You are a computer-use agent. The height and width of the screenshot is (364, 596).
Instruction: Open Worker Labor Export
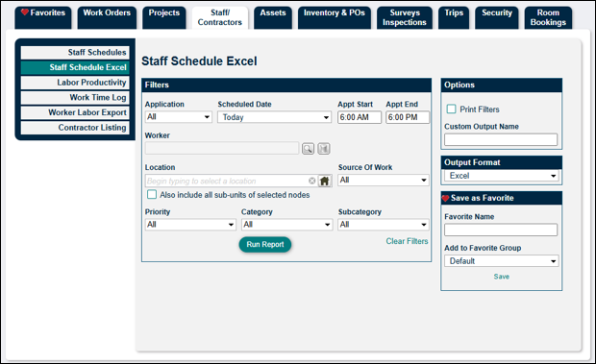click(x=75, y=112)
